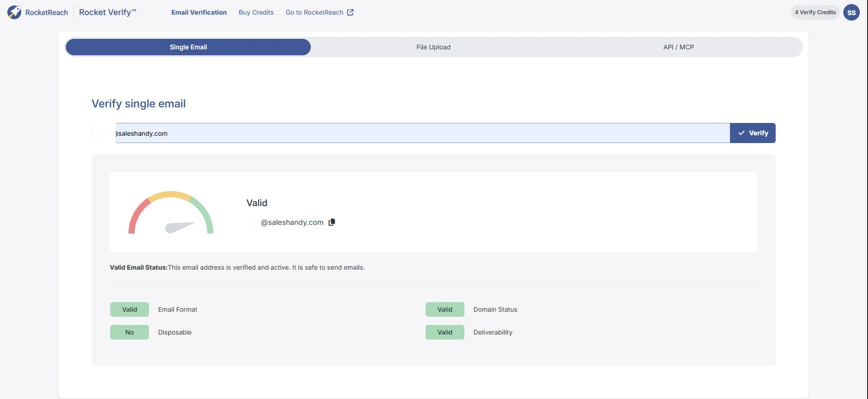The height and width of the screenshot is (399, 868).
Task: Click the Valid badge for Deliverability
Action: click(x=445, y=332)
